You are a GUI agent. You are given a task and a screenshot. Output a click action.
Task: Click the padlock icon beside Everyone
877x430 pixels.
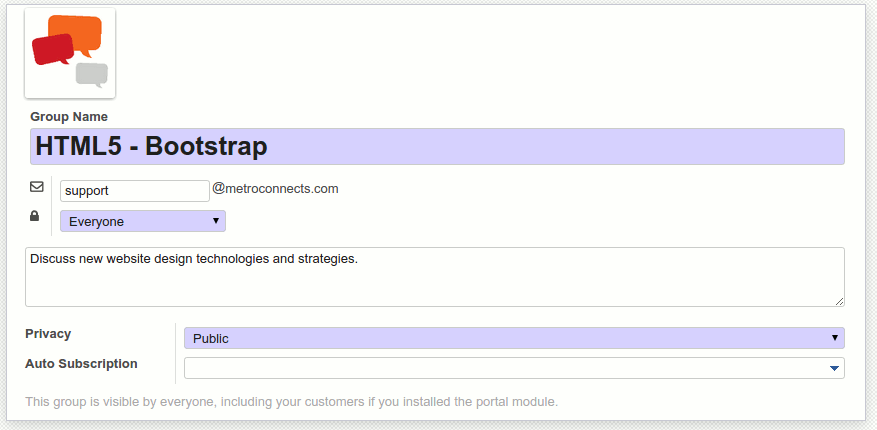pos(35,216)
